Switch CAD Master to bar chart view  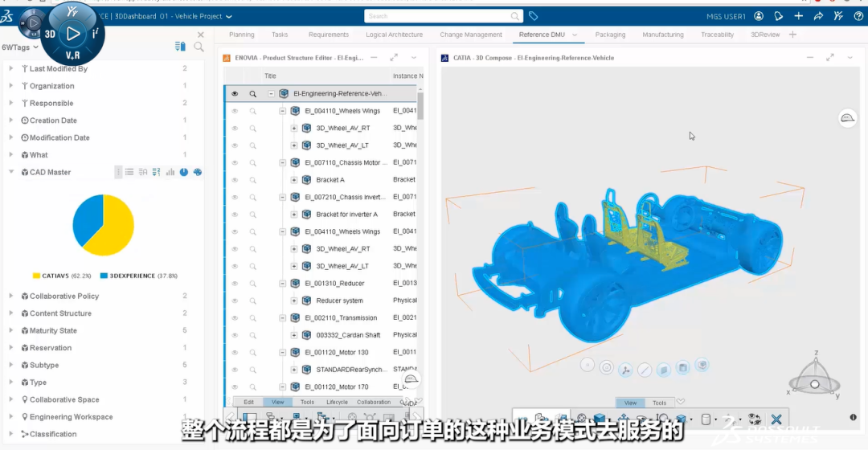[x=170, y=172]
